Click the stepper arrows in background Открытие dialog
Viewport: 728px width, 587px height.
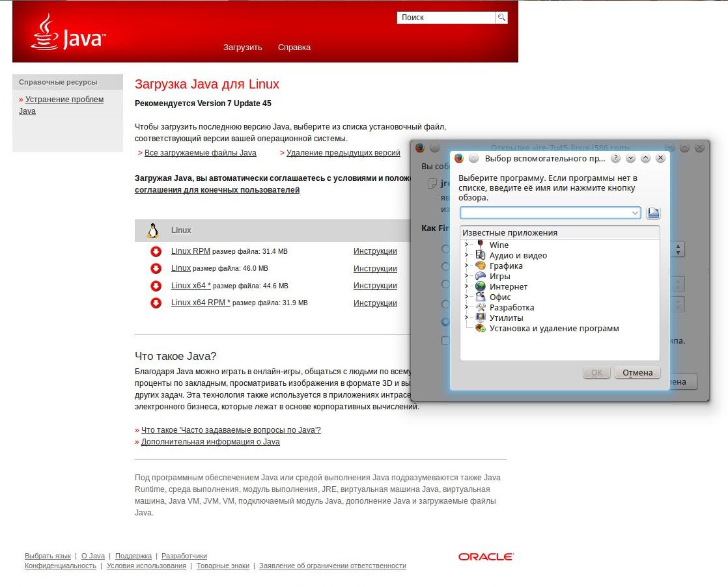point(679,249)
